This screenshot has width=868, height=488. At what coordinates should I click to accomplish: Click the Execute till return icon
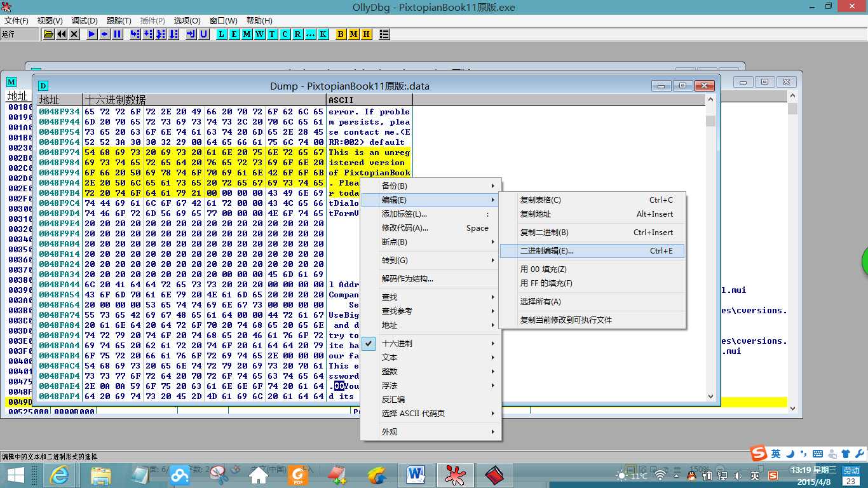191,34
